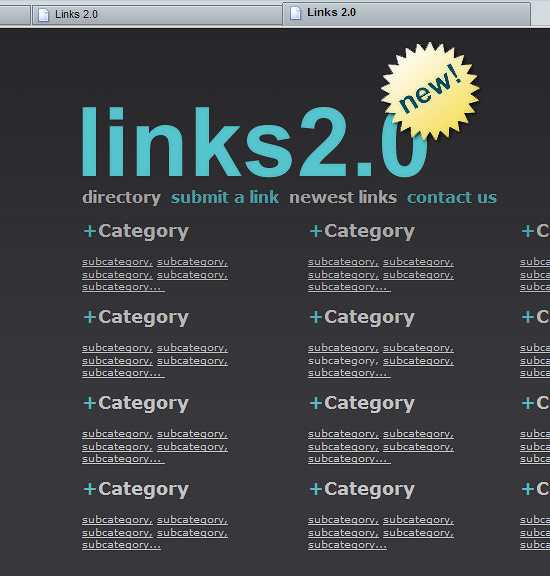
Task: Expand plus icon of third-row left Category
Action: (x=90, y=403)
